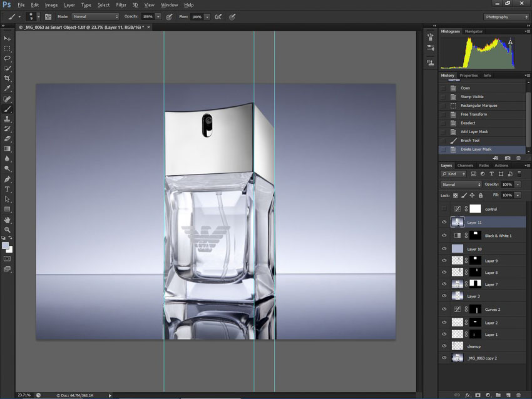
Task: Select the Rectangular Marquee tool
Action: 7,49
